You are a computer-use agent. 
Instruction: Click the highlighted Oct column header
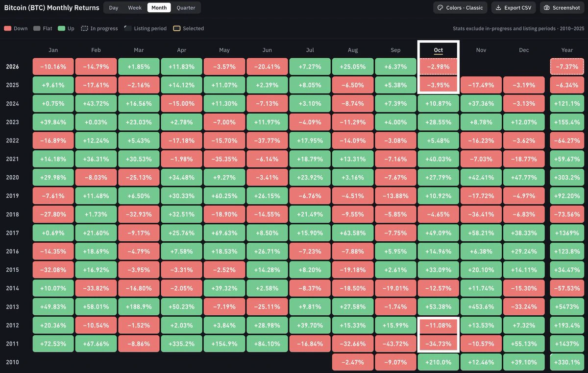(438, 50)
